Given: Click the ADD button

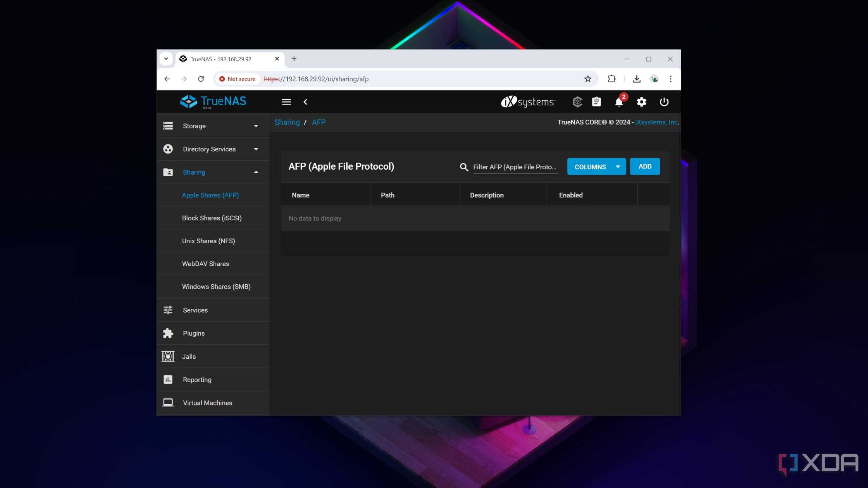Looking at the screenshot, I should click(x=645, y=167).
